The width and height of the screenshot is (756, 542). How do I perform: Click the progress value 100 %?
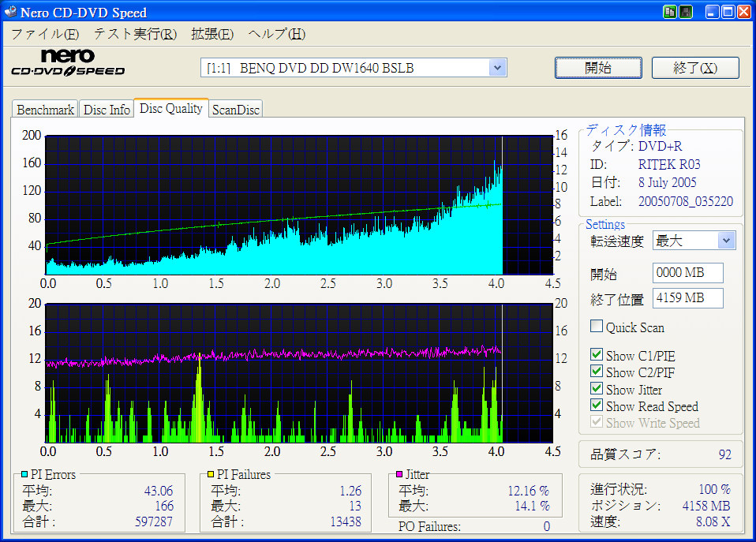(x=714, y=489)
